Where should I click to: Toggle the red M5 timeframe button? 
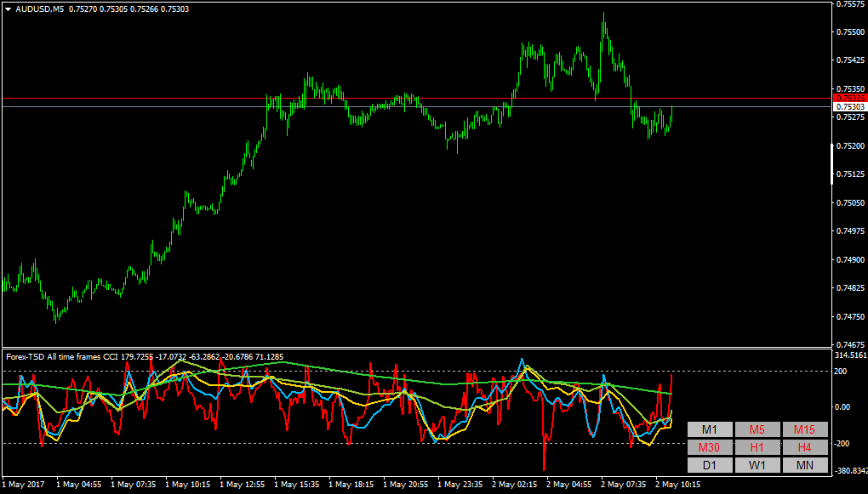(757, 429)
